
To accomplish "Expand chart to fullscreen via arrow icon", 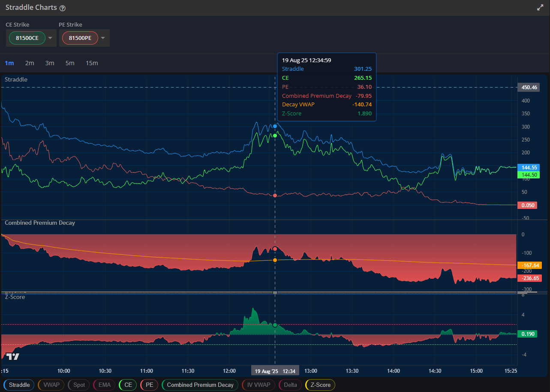I will 540,7.
